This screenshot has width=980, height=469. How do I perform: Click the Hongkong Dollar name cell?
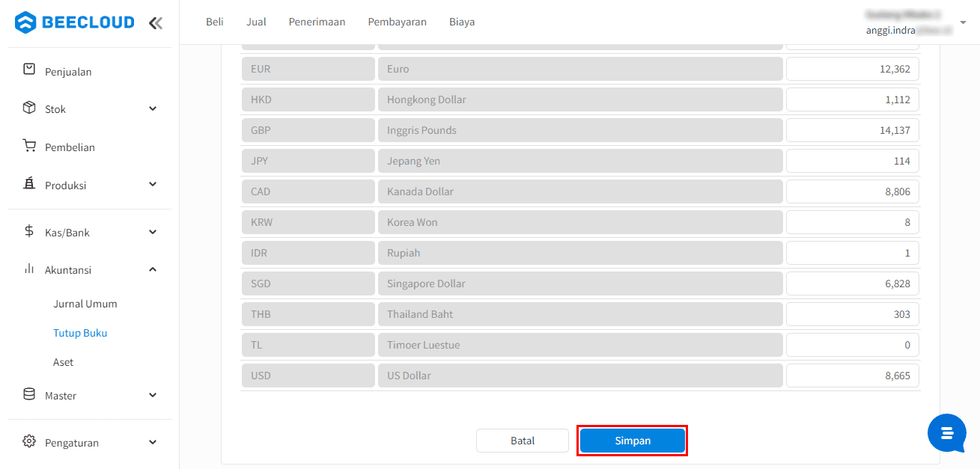tap(580, 99)
